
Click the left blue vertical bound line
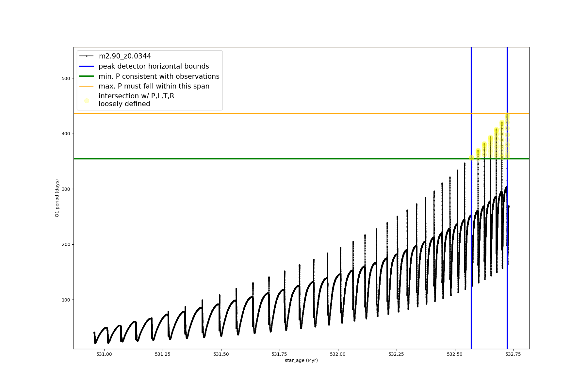[471, 229]
